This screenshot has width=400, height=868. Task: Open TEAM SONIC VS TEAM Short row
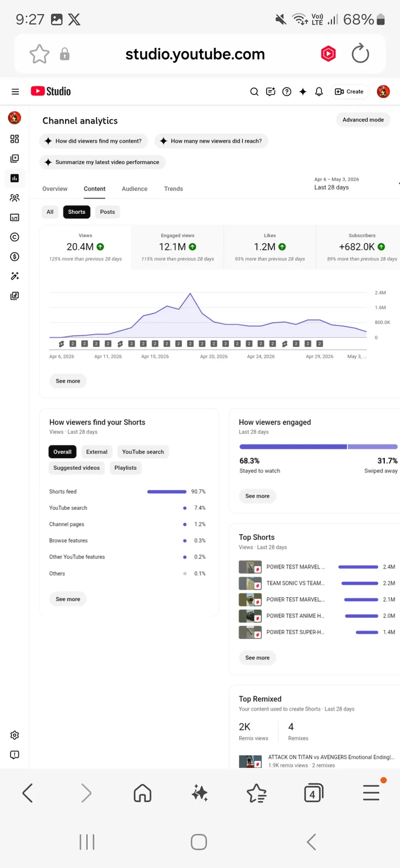click(317, 583)
